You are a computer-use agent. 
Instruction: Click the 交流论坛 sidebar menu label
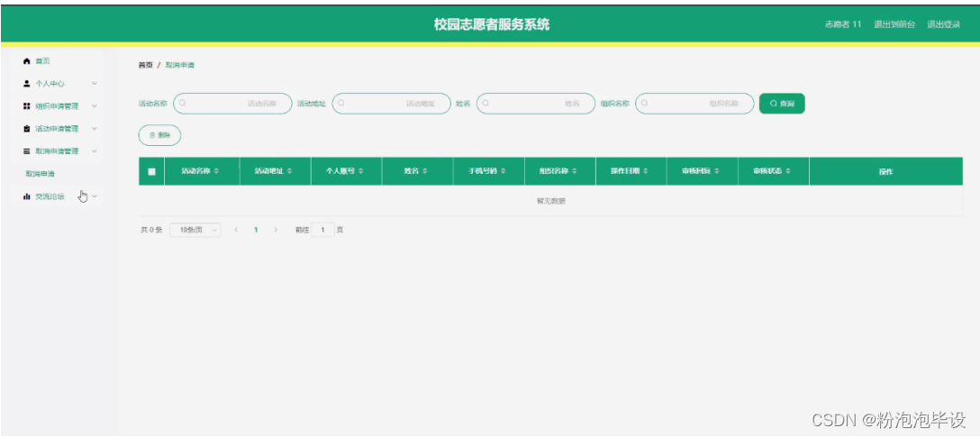click(x=50, y=196)
